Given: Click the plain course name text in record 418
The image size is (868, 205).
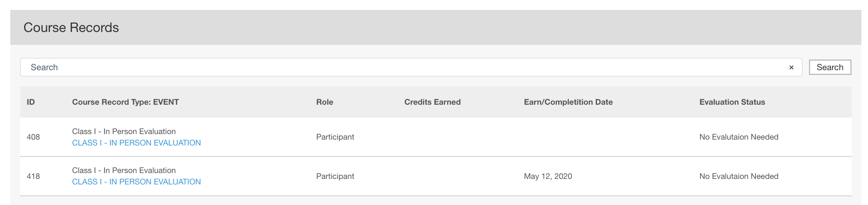Looking at the screenshot, I should tap(124, 170).
